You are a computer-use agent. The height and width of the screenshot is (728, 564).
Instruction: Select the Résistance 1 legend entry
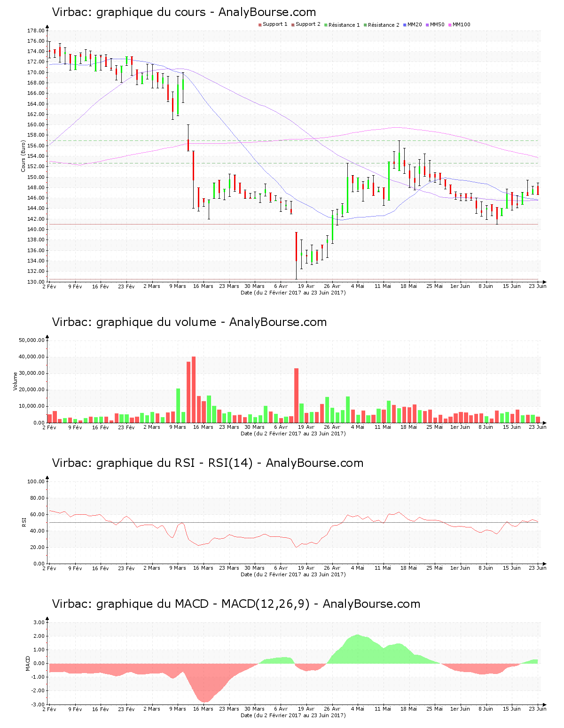click(x=342, y=25)
